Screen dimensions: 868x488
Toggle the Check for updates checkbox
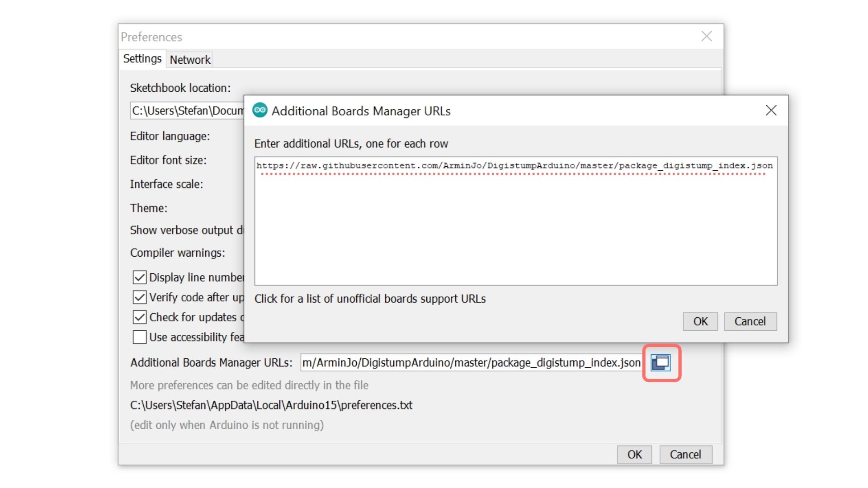click(140, 317)
